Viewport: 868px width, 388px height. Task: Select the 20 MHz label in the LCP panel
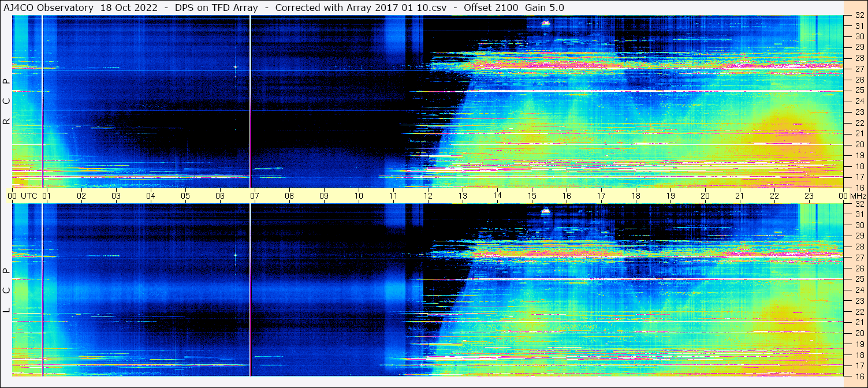(859, 333)
